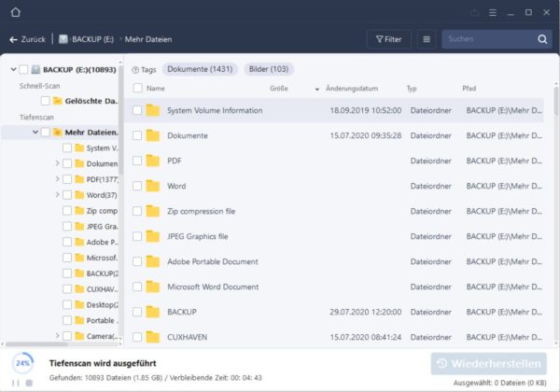The image size is (560, 392).
Task: Expand the PDF(1377) node in the tree
Action: click(x=57, y=179)
